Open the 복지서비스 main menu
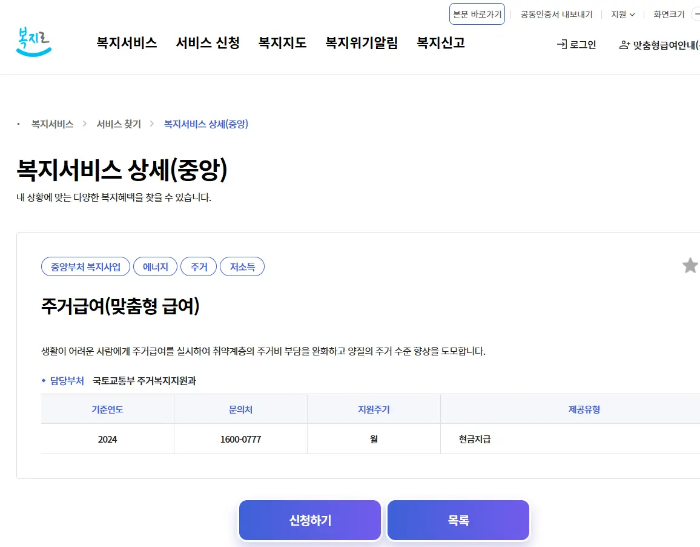The image size is (700, 547). click(x=127, y=43)
